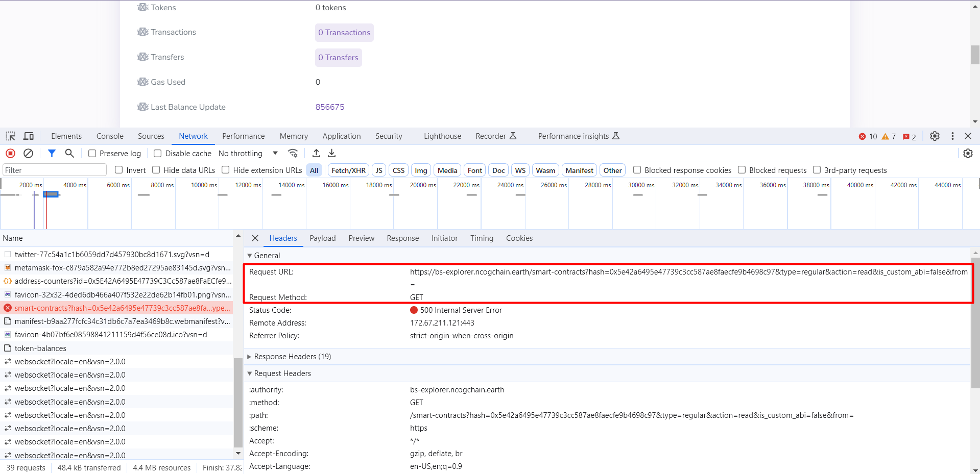Enable Preserve log
980x474 pixels.
pyautogui.click(x=92, y=153)
